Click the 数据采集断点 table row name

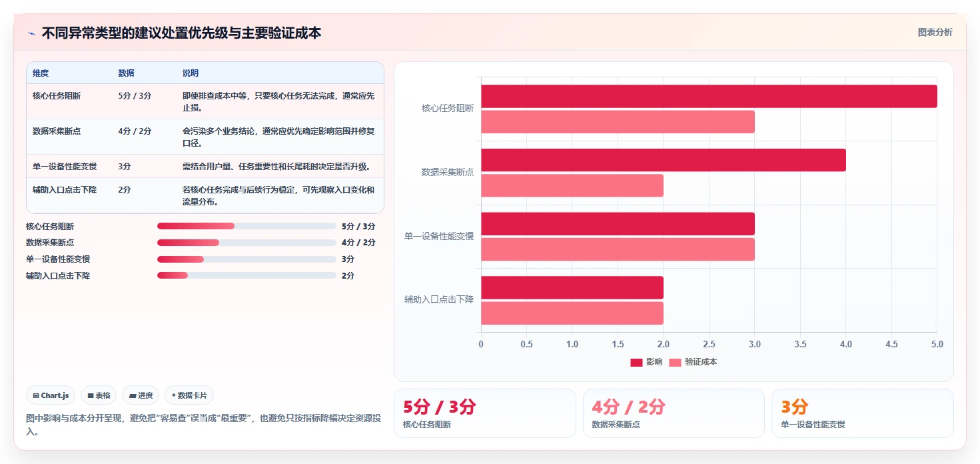click(57, 131)
